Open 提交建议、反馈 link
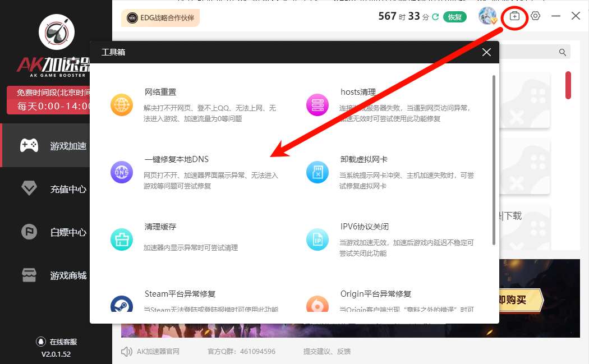This screenshot has width=589, height=364. (327, 352)
